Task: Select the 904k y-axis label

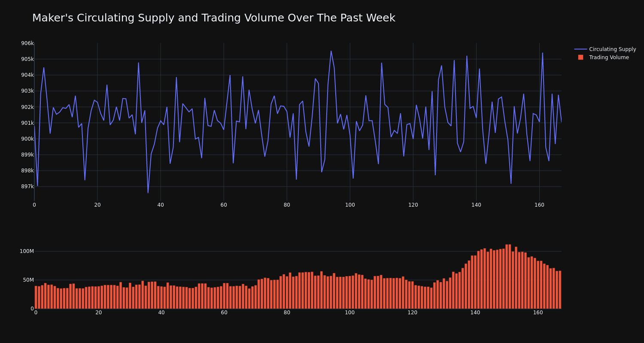Action: coord(27,75)
